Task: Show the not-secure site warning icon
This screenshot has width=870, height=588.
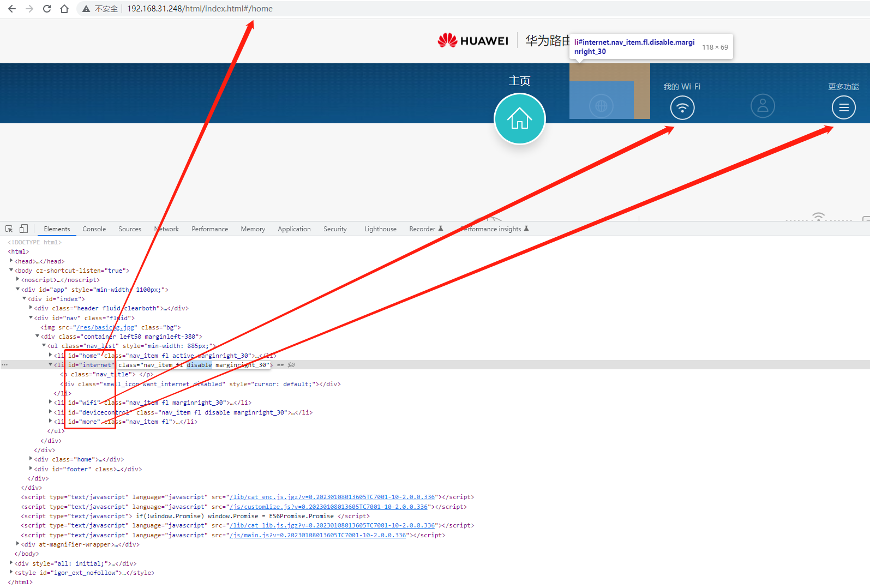Action: (x=86, y=9)
